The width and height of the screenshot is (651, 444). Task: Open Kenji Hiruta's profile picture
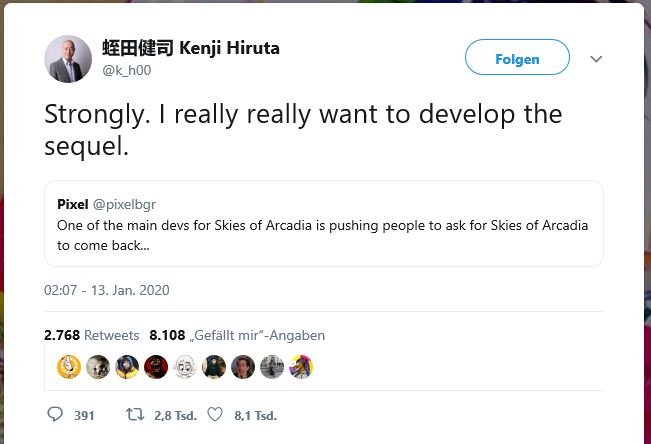[68, 59]
